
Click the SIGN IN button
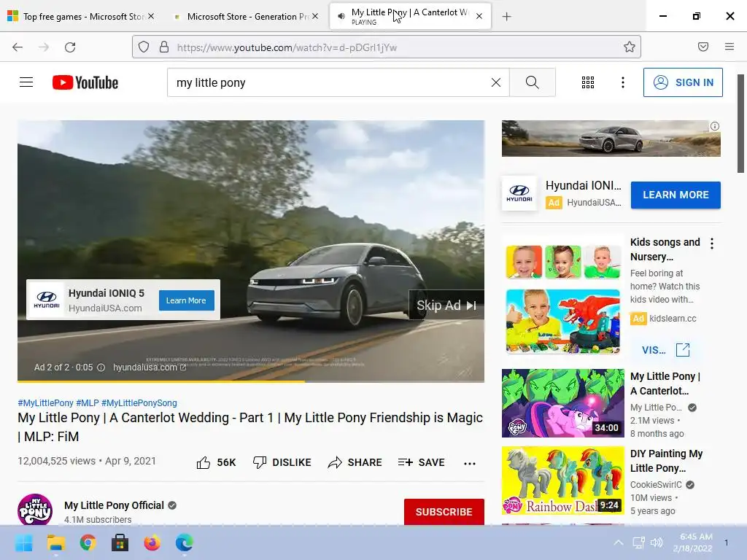683,82
